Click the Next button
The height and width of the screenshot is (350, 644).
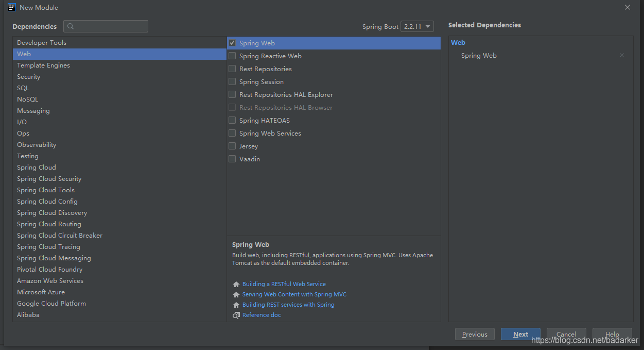point(520,334)
